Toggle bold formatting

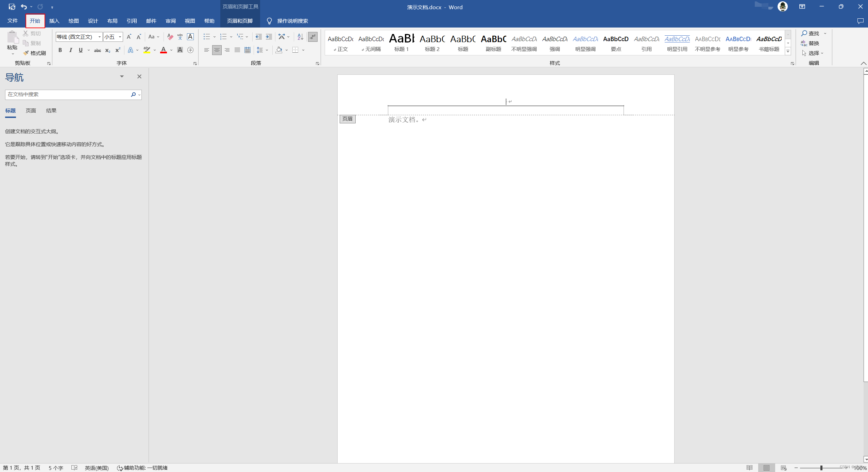60,50
